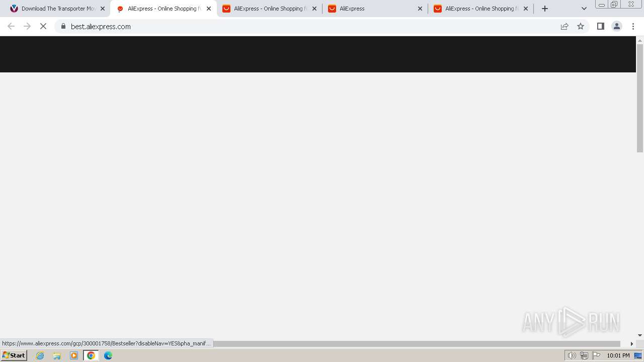Show the 10:01 PM clock calendar

click(x=618, y=355)
